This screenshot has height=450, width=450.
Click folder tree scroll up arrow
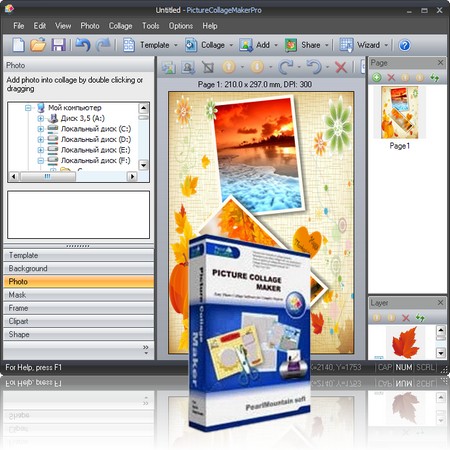143,108
